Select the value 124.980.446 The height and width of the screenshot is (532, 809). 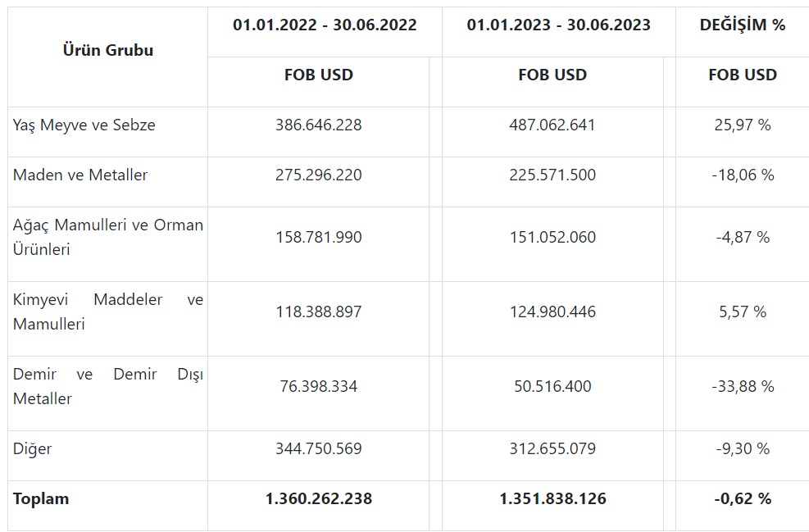tap(552, 311)
